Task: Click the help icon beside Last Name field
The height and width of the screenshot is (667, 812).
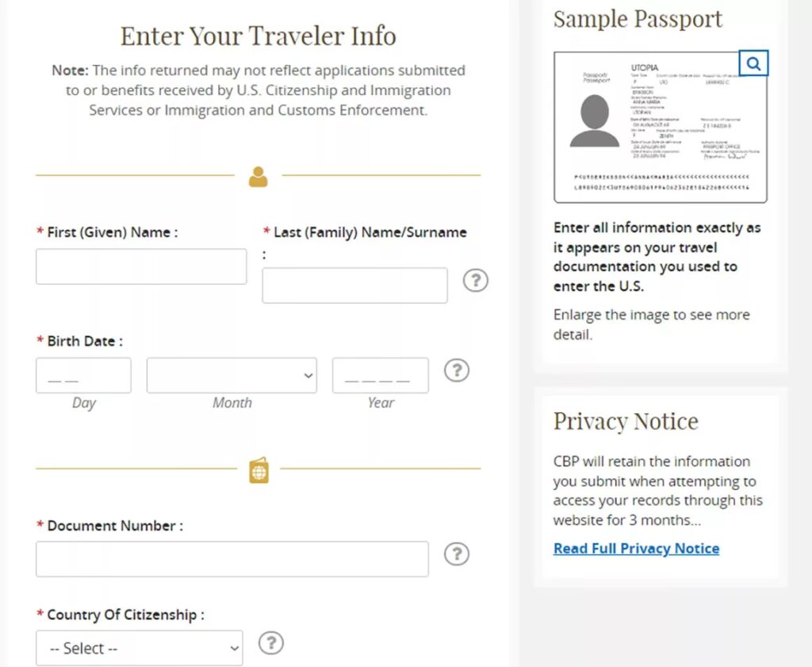Action: pos(475,281)
